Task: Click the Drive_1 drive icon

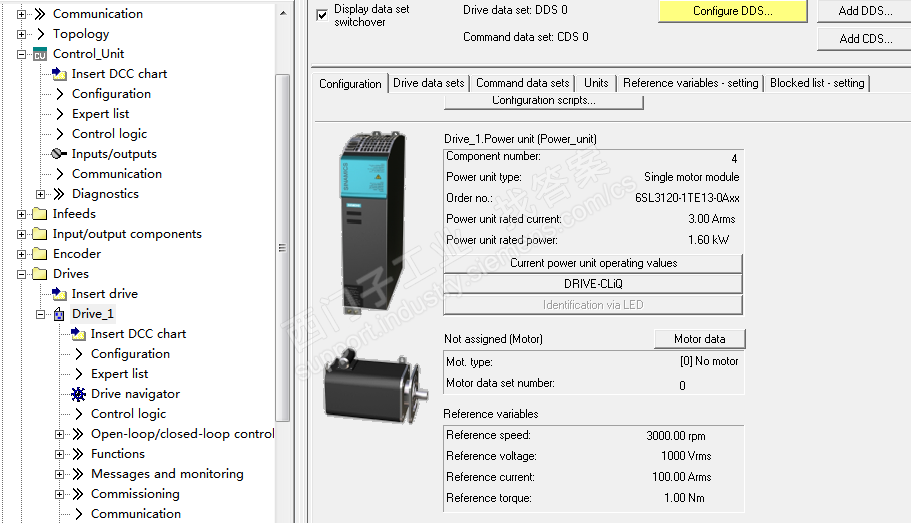Action: coord(59,314)
